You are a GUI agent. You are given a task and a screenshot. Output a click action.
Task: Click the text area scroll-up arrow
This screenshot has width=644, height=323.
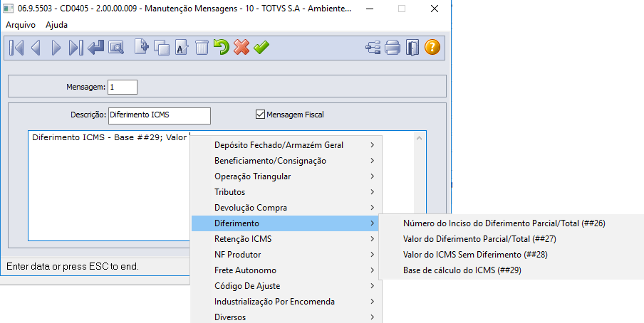420,138
